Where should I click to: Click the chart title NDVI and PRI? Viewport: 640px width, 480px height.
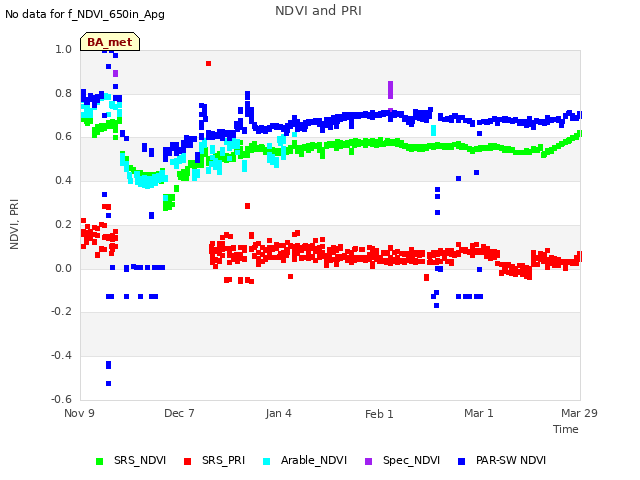pyautogui.click(x=318, y=11)
